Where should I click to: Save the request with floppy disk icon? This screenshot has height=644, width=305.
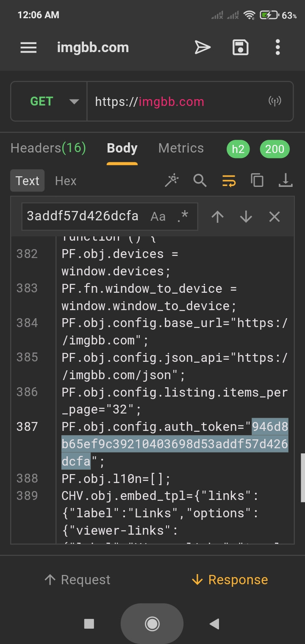pyautogui.click(x=240, y=47)
